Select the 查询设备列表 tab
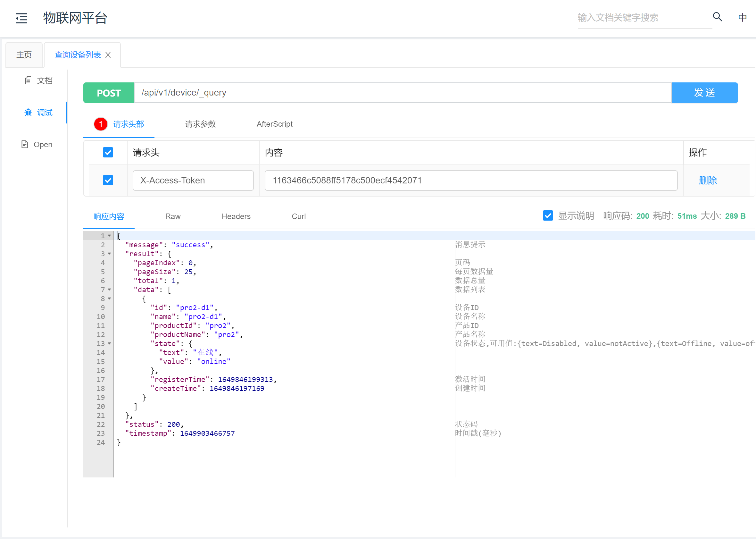Viewport: 756px width, 539px height. 78,55
